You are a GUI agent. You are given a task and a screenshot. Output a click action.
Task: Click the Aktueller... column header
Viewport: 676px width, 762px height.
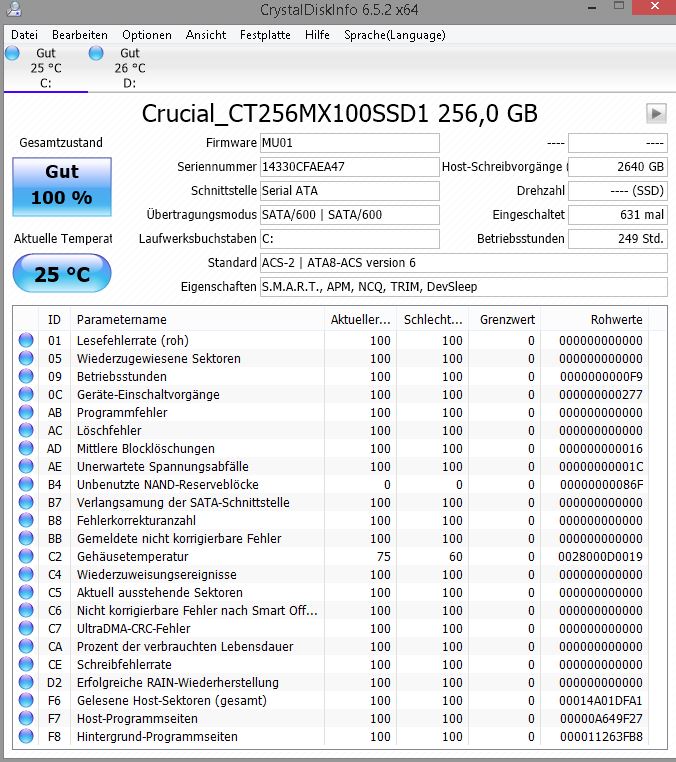361,319
